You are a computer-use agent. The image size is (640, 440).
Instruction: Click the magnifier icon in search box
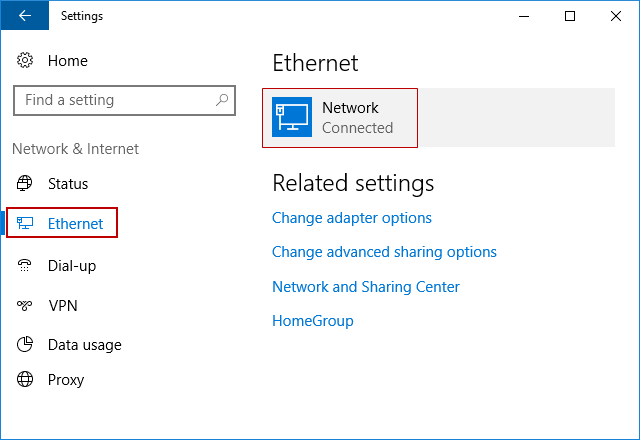click(222, 100)
